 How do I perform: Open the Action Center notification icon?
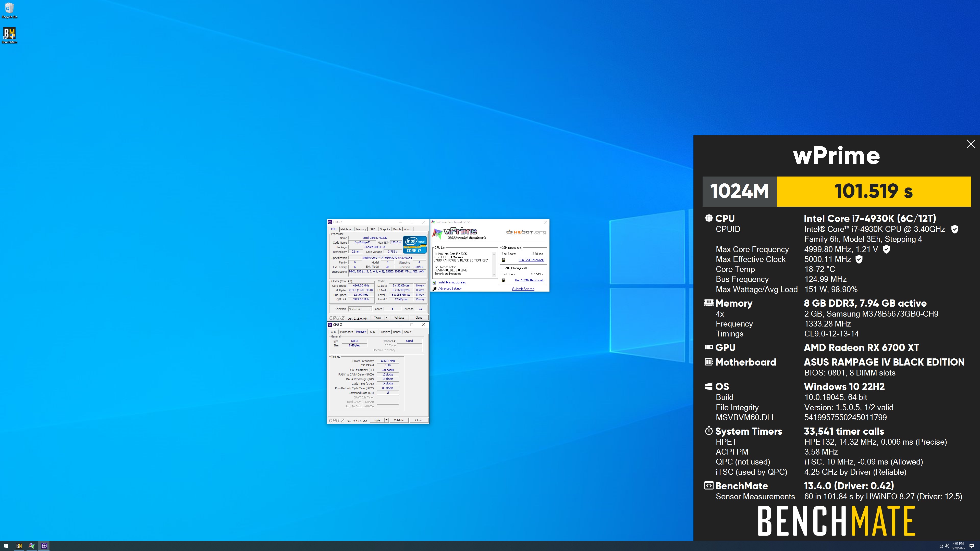coord(972,546)
